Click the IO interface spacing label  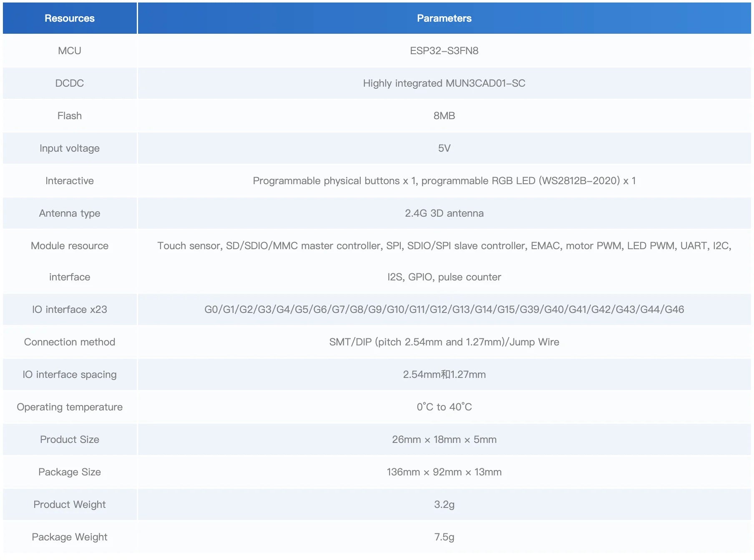70,375
